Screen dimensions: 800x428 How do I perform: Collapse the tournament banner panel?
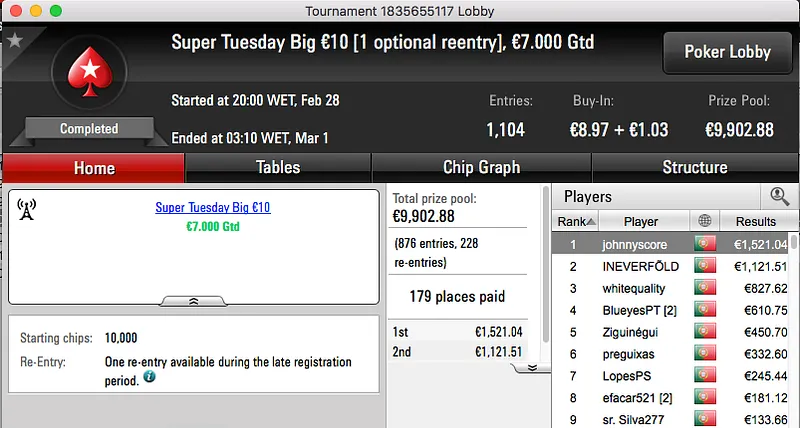tap(193, 299)
